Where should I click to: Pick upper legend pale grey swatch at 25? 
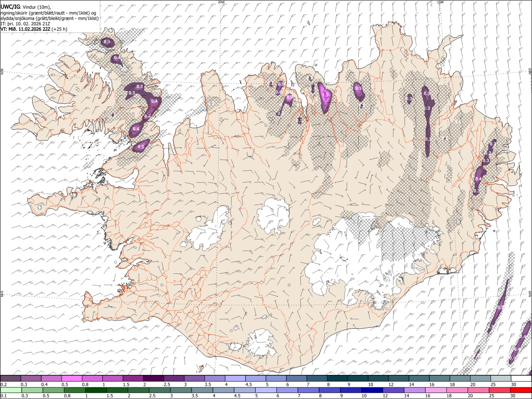(501, 378)
